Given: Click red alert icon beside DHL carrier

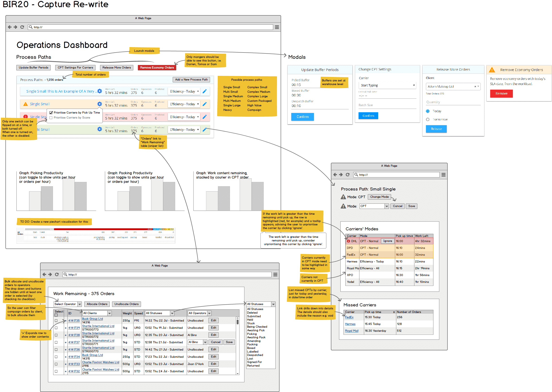Looking at the screenshot, I should [x=348, y=241].
